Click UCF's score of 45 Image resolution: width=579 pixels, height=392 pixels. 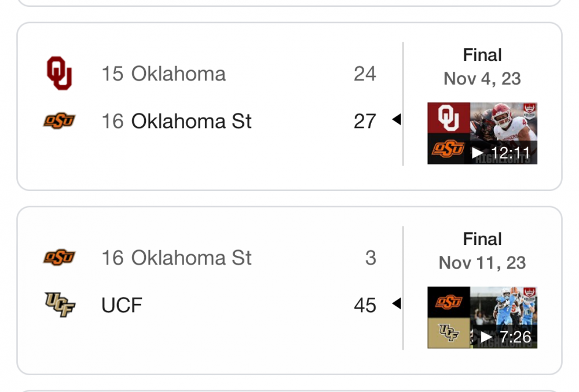coord(365,306)
